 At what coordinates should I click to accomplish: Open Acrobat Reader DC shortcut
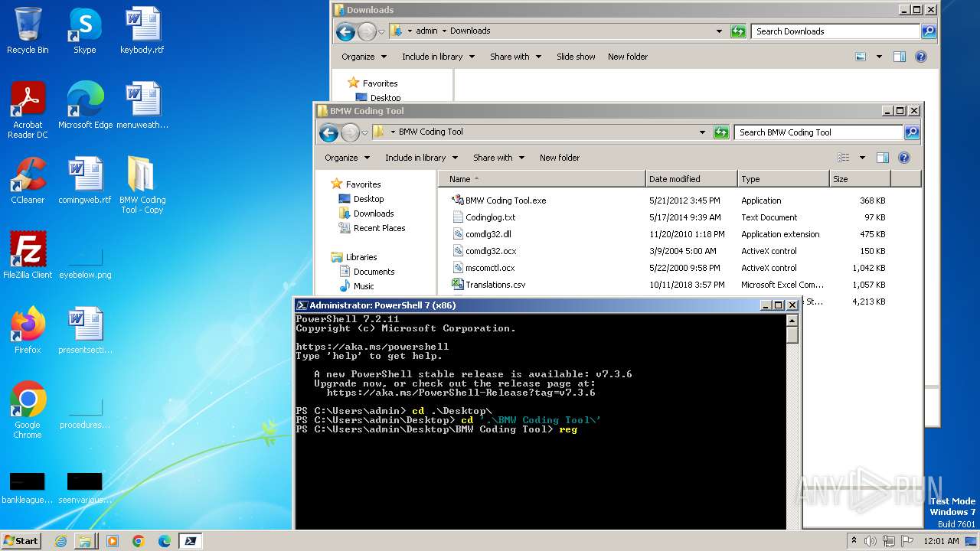[x=28, y=110]
